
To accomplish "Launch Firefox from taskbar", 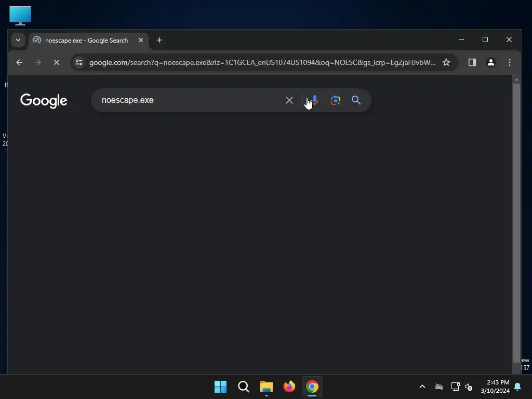I will click(289, 387).
